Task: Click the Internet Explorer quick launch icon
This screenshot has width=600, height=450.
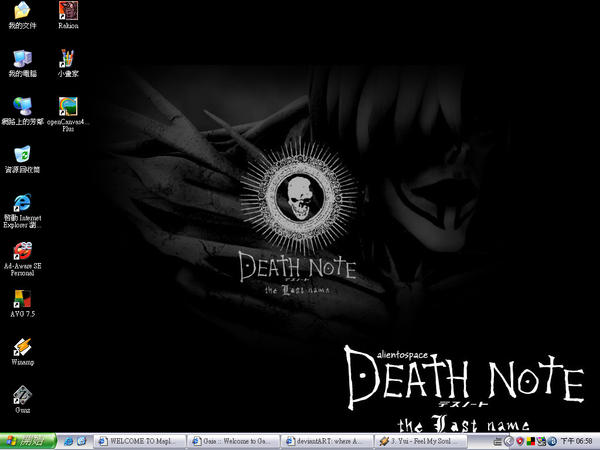Action: 68,442
